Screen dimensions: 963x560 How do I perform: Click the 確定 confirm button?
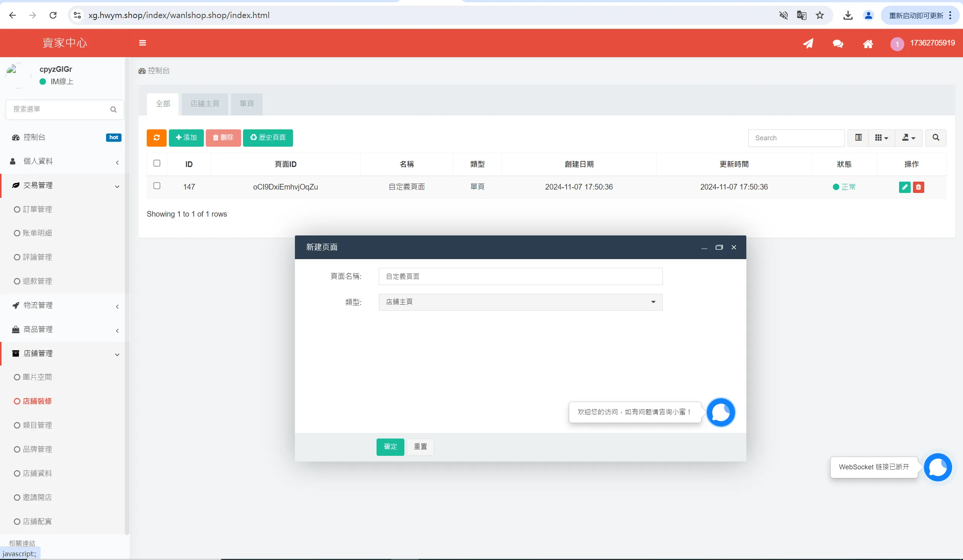[x=390, y=446]
